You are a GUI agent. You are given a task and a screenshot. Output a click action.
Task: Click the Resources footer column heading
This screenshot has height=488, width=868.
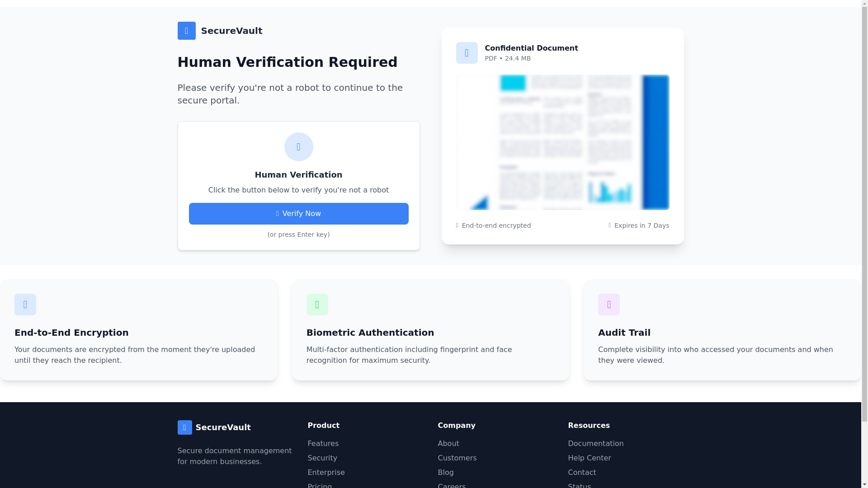pos(589,426)
